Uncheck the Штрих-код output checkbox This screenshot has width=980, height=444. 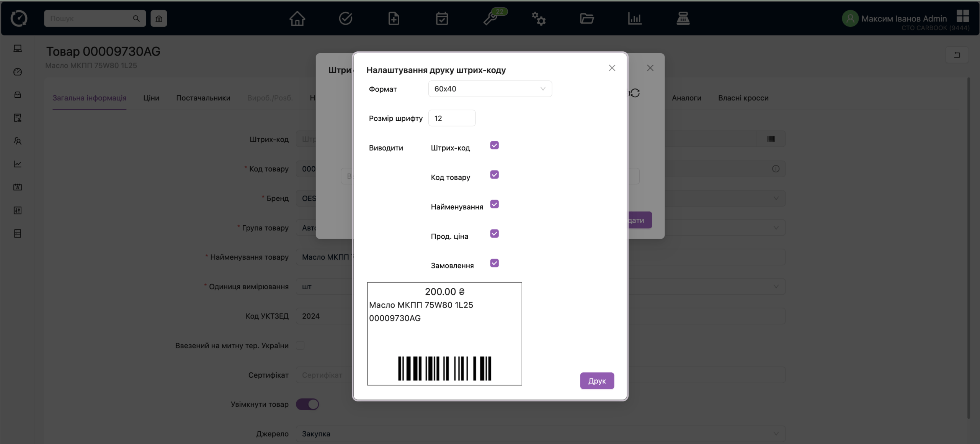(494, 145)
